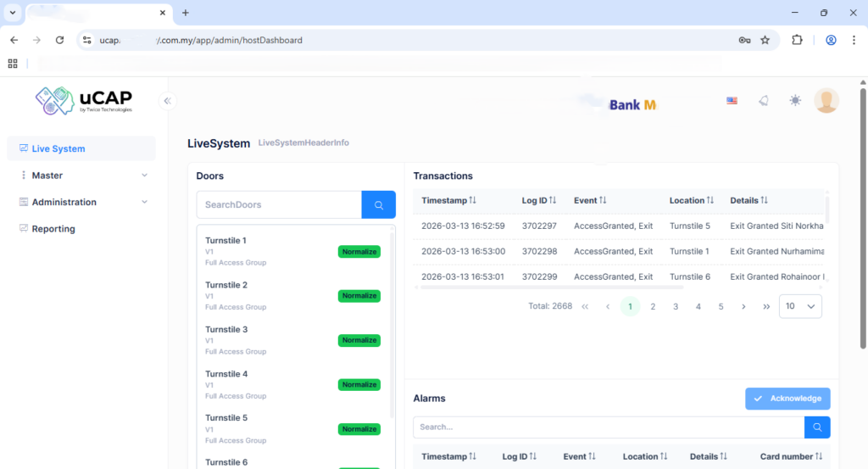Collapse the sidebar with the double-chevron icon
This screenshot has width=868, height=469.
click(167, 101)
